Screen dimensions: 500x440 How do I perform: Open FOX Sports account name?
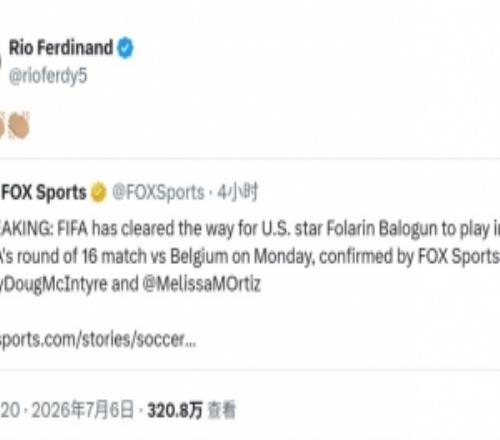[44, 192]
